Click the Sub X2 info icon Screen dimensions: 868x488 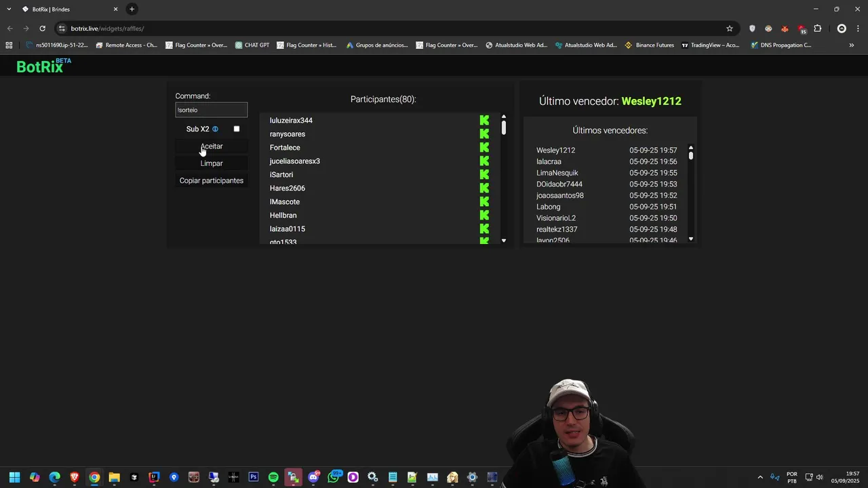click(215, 129)
